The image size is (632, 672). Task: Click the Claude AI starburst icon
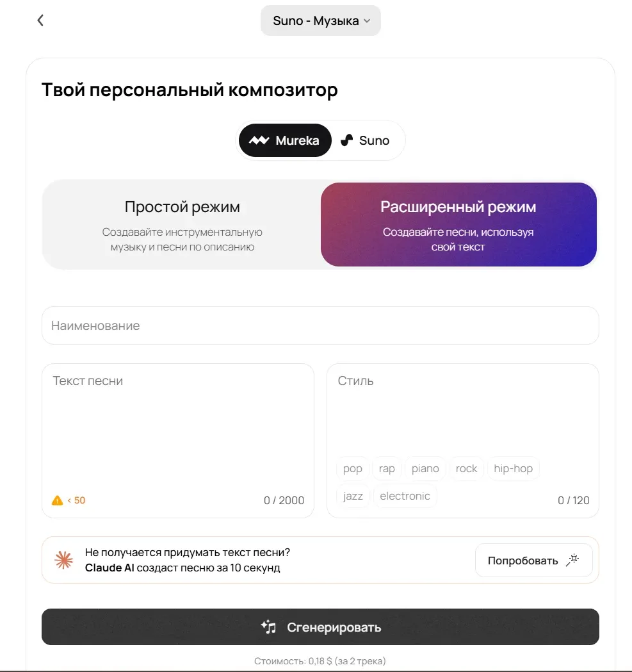(64, 560)
